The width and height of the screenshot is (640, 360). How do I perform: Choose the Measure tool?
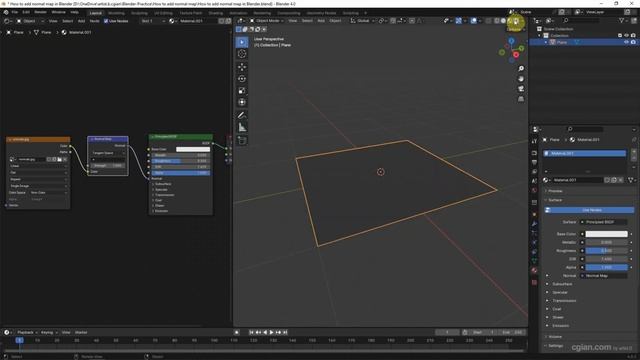pos(242,127)
